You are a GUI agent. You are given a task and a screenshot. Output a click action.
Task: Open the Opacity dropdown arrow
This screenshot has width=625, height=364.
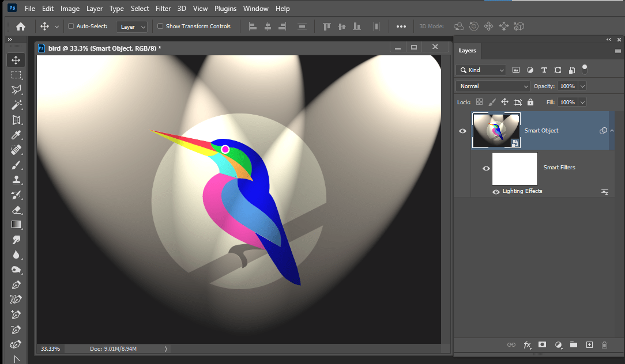[582, 86]
